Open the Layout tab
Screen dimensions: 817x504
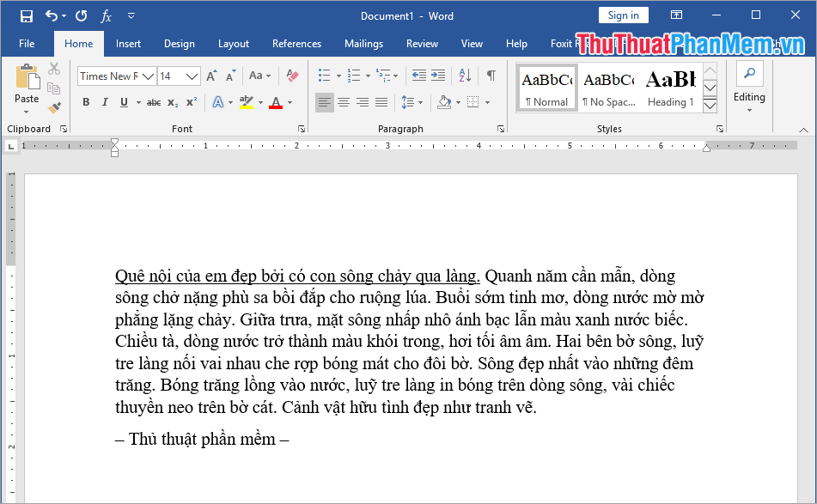coord(234,44)
